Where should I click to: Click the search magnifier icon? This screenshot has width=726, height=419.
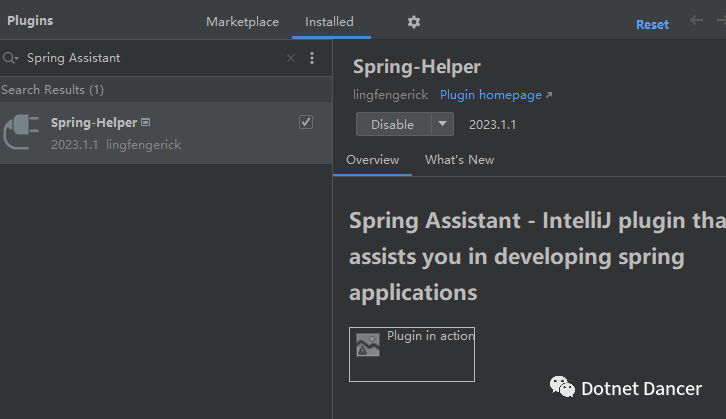pos(10,58)
